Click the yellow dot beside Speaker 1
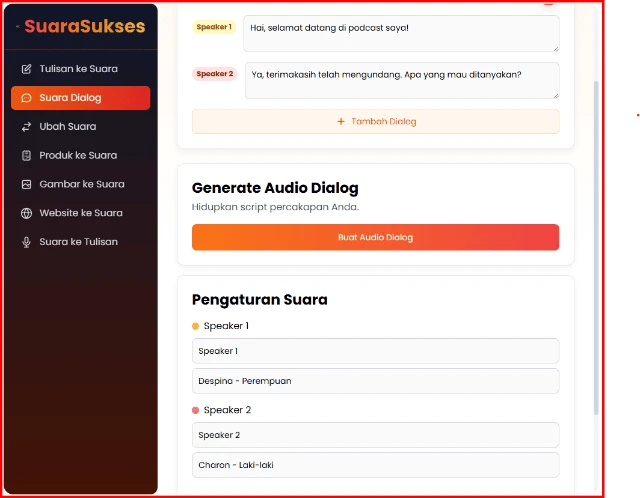 click(x=196, y=326)
